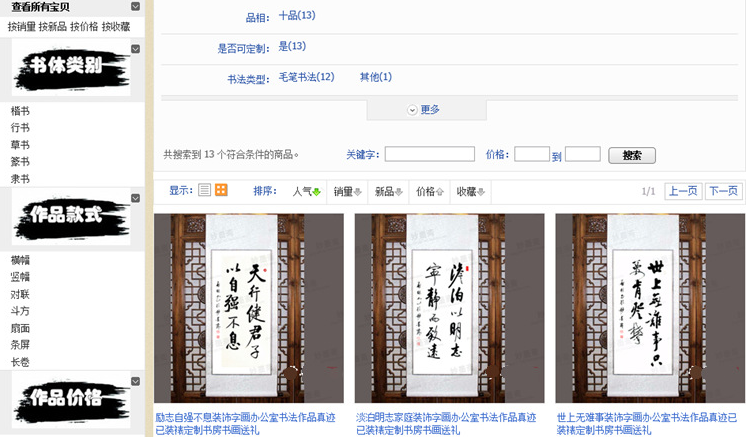Image resolution: width=748 pixels, height=441 pixels.
Task: Open the 作品款式 banner image
Action: [x=71, y=217]
